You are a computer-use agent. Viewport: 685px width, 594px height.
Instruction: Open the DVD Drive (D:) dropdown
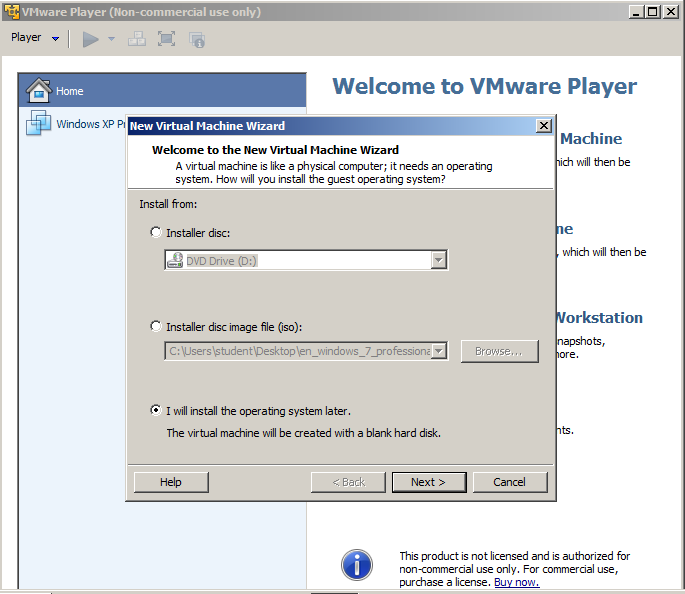point(439,261)
